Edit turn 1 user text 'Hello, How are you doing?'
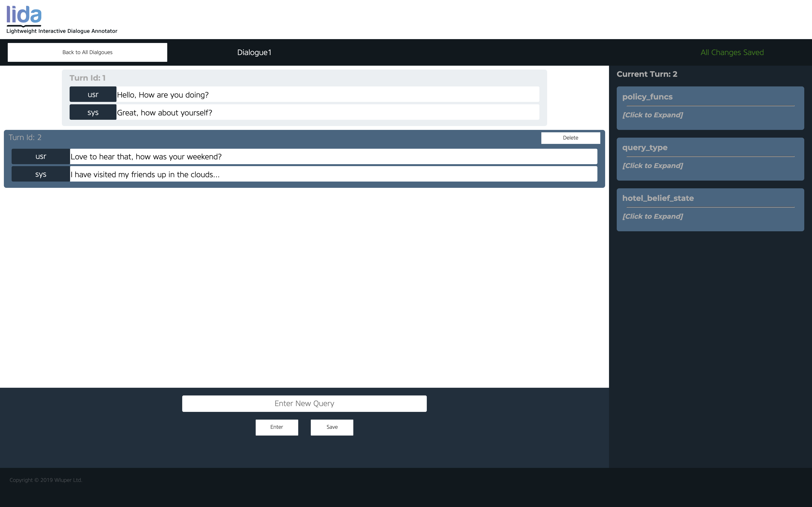 [x=327, y=95]
